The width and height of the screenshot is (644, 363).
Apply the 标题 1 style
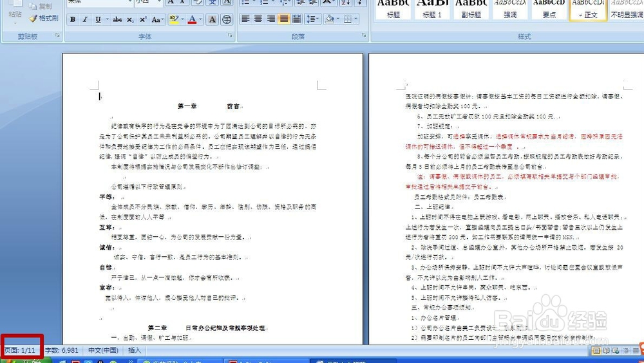point(432,10)
